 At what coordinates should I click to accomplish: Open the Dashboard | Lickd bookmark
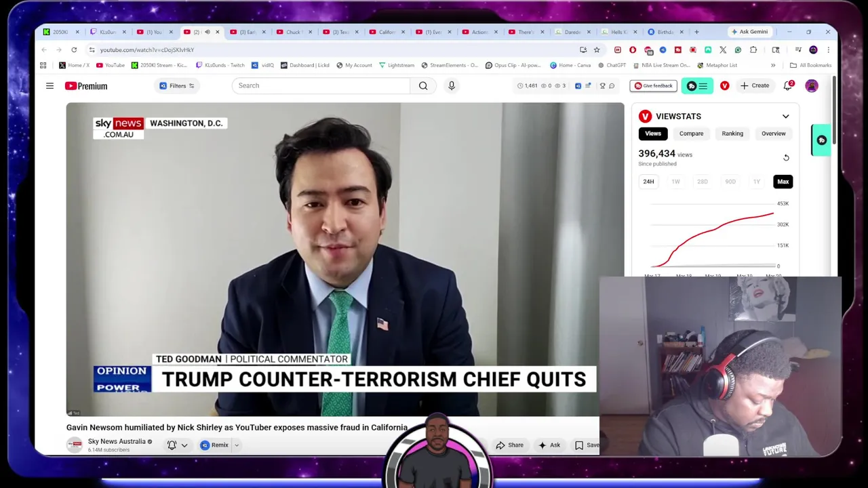click(x=304, y=65)
